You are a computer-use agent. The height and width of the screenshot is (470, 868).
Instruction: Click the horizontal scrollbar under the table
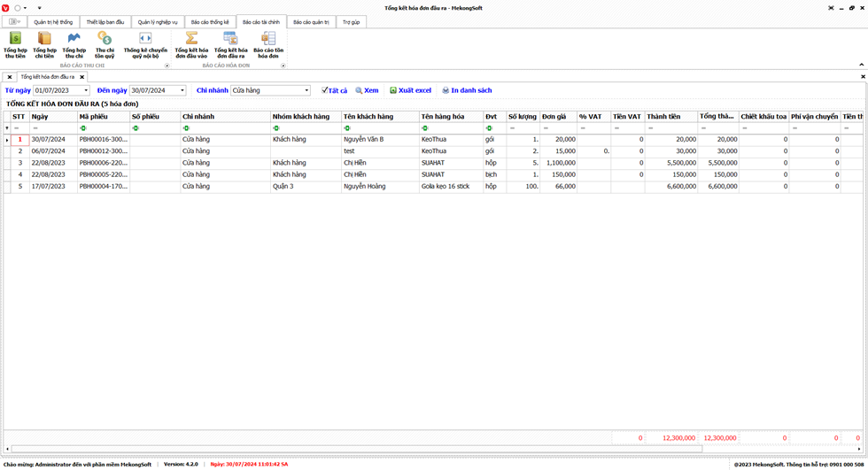(354, 449)
